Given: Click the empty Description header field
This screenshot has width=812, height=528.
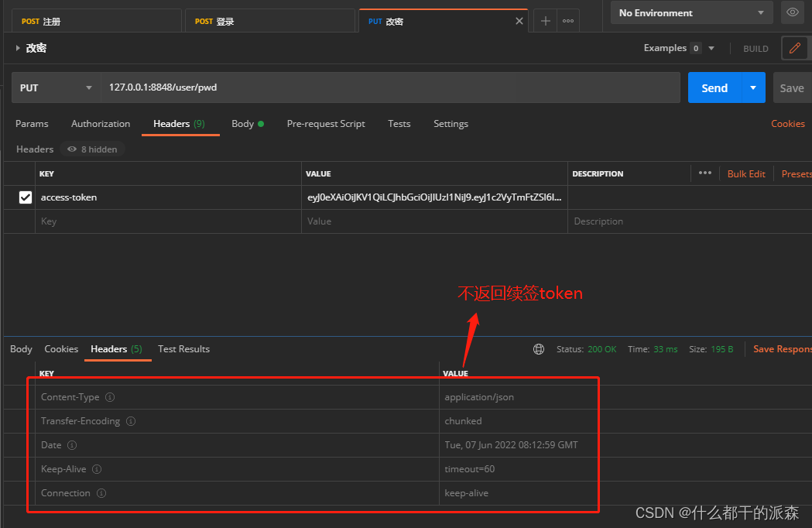Looking at the screenshot, I should (x=690, y=221).
